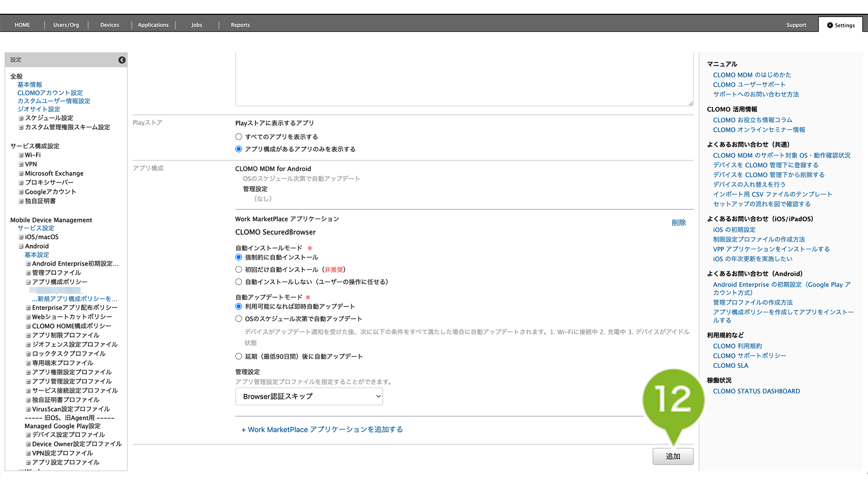868x488 pixels.
Task: Open the Jobs menu
Action: pos(197,25)
